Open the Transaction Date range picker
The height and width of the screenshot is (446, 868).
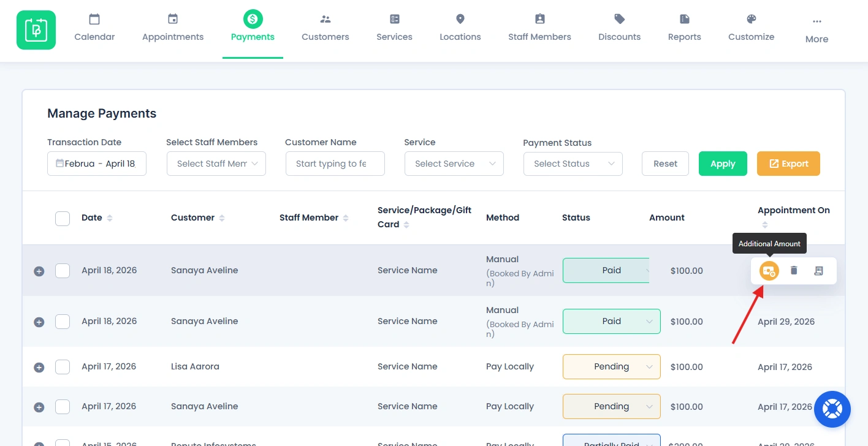pyautogui.click(x=97, y=164)
